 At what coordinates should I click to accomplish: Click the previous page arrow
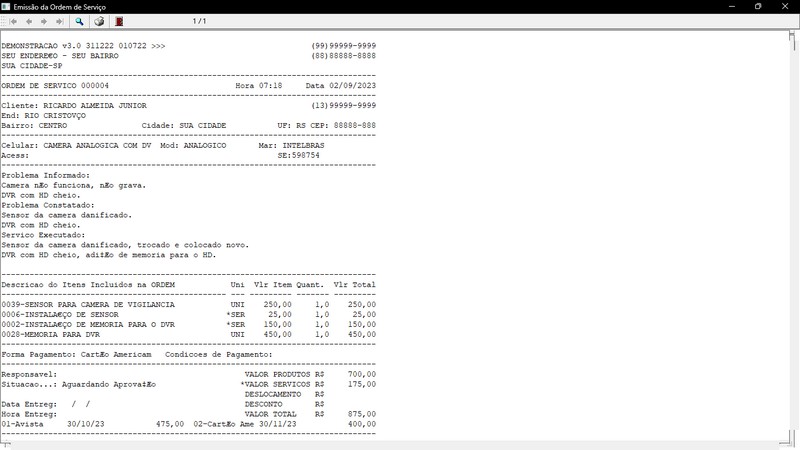pos(29,21)
